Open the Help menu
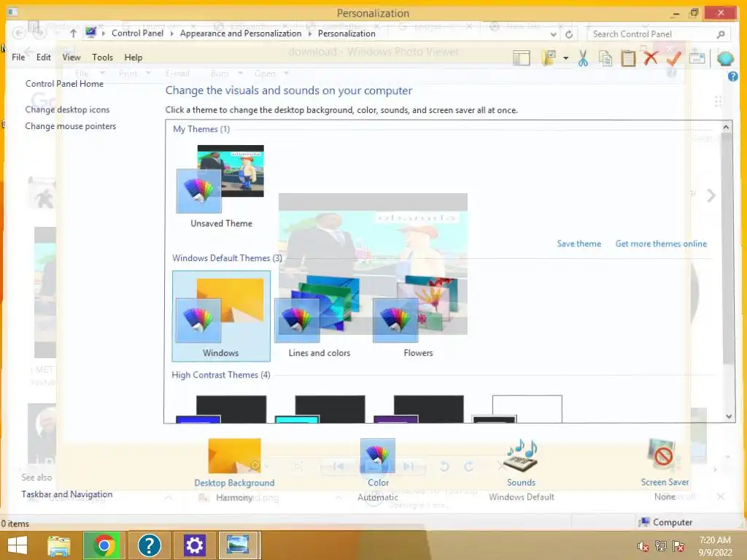 click(x=133, y=57)
